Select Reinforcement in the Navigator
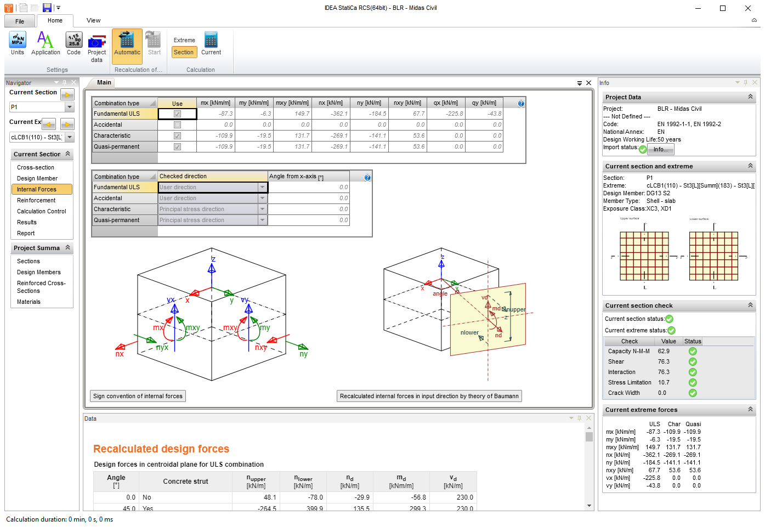This screenshot has height=532, width=765. (x=36, y=201)
